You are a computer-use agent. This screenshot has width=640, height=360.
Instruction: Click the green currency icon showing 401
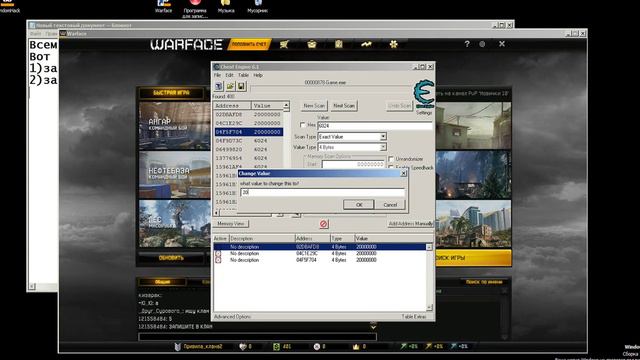276,347
